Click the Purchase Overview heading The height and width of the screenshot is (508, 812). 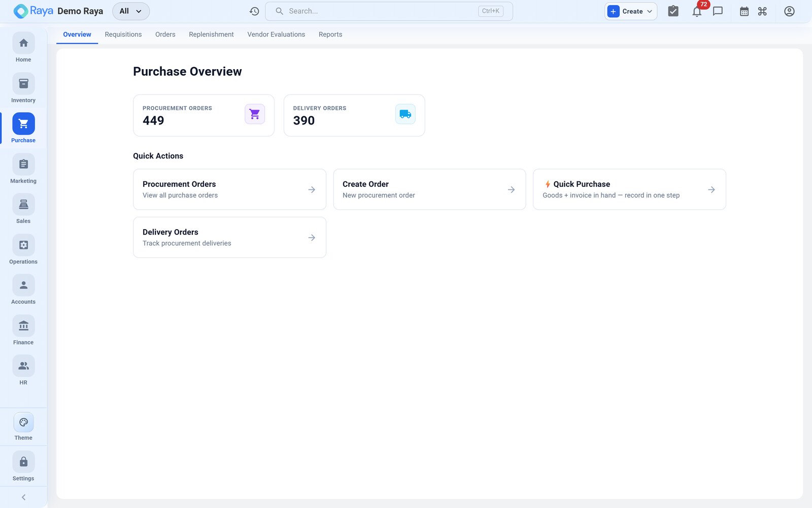coord(187,72)
